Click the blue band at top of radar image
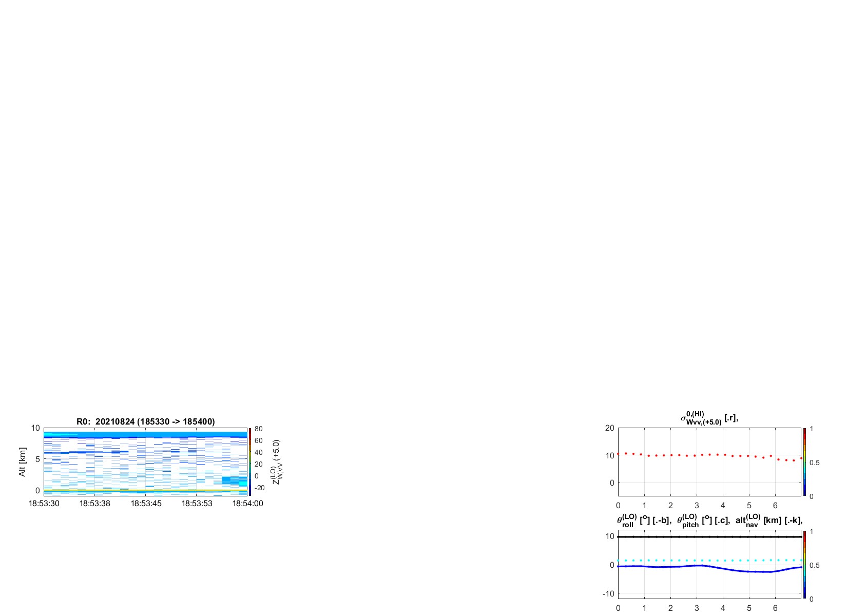 [145, 435]
